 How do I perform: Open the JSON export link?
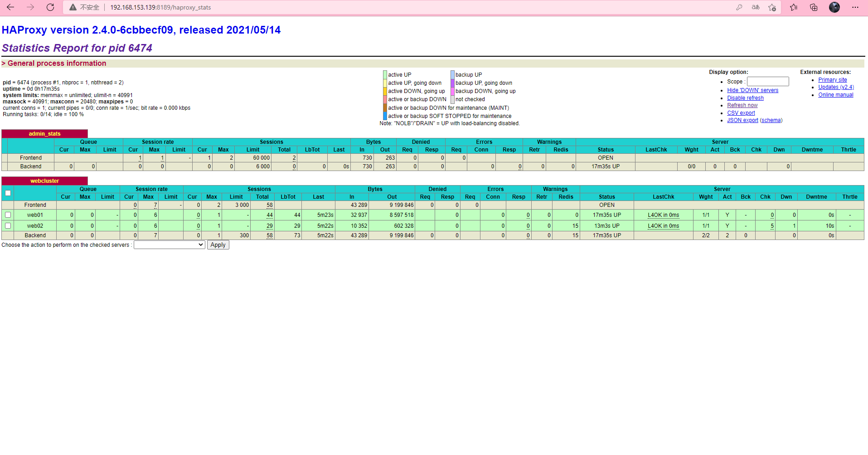point(742,120)
